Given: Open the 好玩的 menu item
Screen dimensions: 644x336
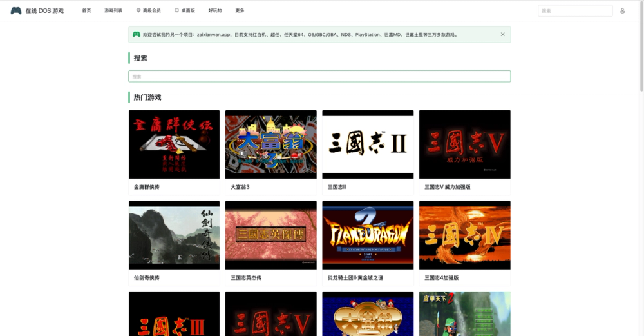Looking at the screenshot, I should tap(215, 11).
